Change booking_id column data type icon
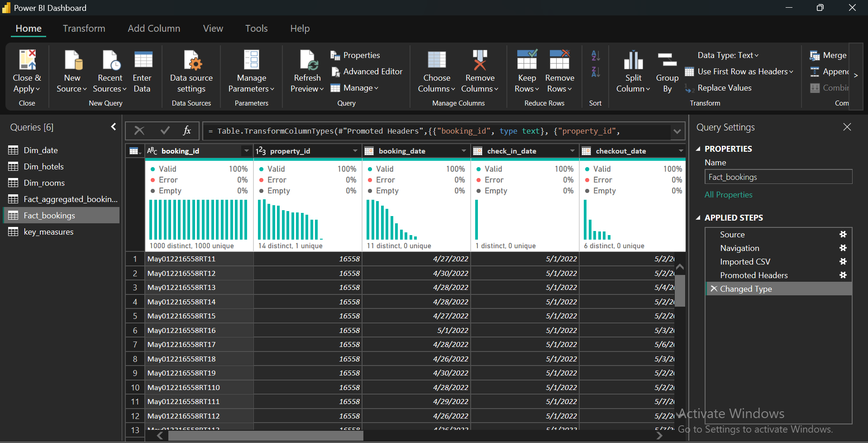The image size is (868, 443). 152,151
